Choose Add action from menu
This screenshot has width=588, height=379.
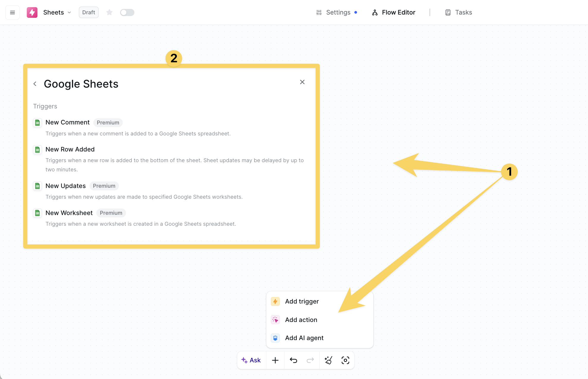pos(301,320)
